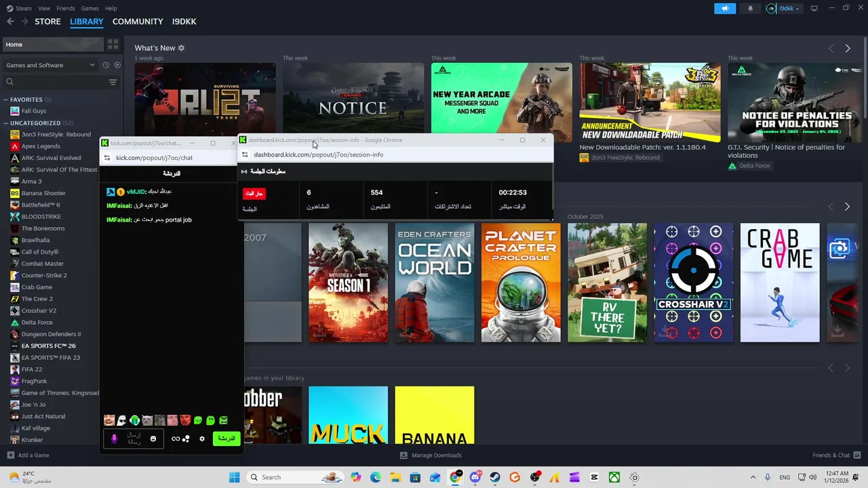Go back with Steam's back arrow
Viewport: 868px width, 488px height.
(x=10, y=22)
